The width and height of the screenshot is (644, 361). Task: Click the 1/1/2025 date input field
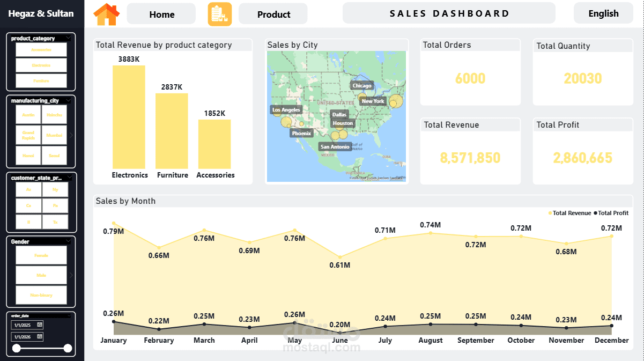pos(24,325)
